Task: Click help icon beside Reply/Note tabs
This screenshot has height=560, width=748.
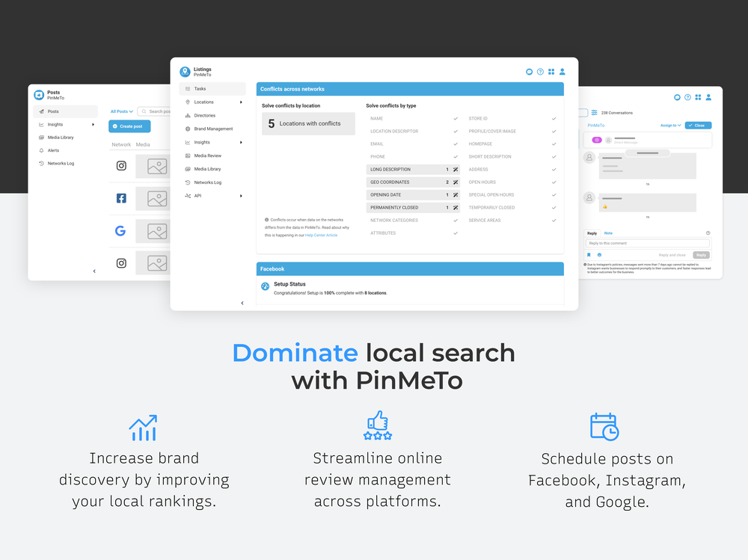Action: (x=708, y=233)
